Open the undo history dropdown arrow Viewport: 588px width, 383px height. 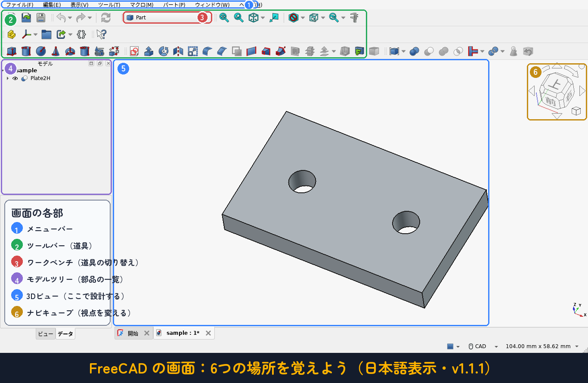[x=70, y=18]
